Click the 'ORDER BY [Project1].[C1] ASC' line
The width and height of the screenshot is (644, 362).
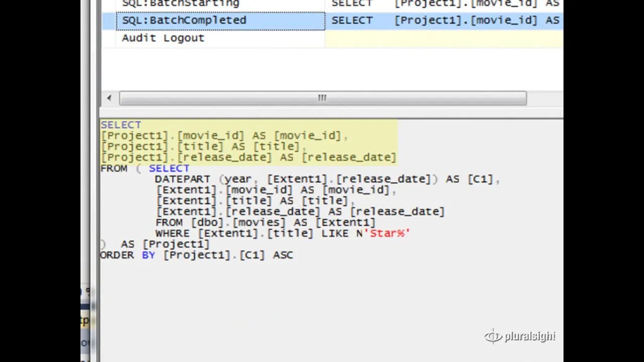(x=197, y=255)
